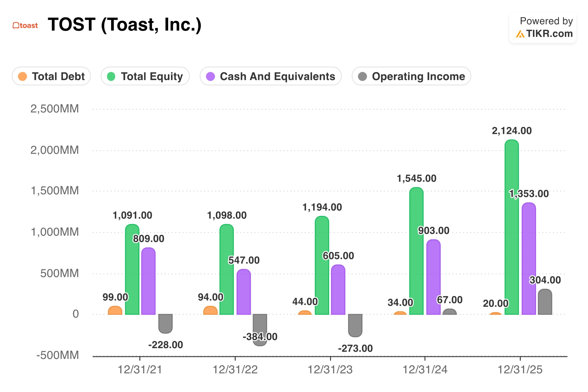This screenshot has height=392, width=588.
Task: Toggle the Operating Income series
Action: click(411, 76)
